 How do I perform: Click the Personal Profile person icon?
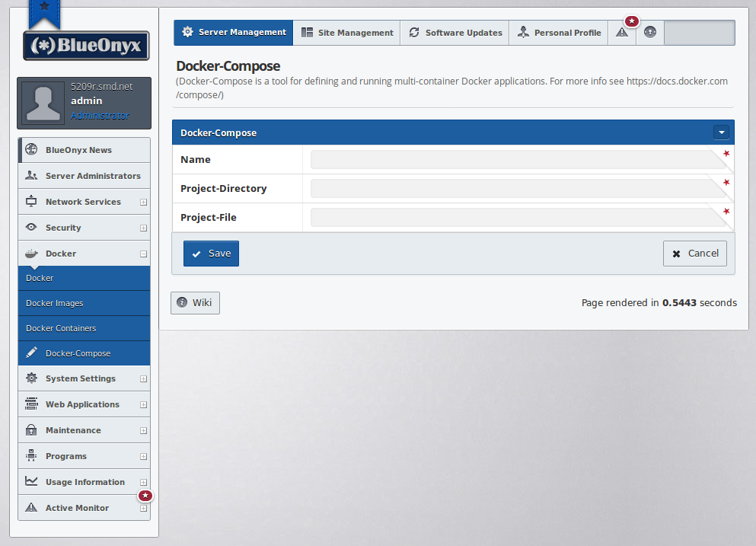523,32
